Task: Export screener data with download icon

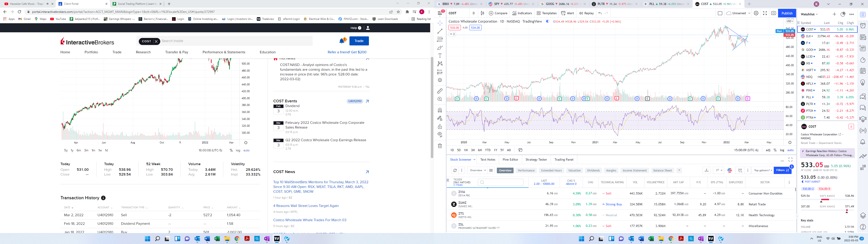Action: tap(706, 171)
